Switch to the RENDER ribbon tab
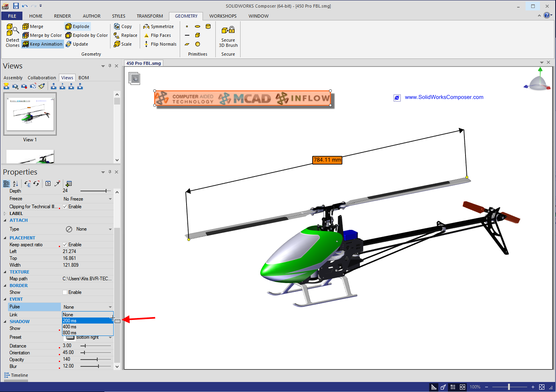556x392 pixels. (x=62, y=16)
